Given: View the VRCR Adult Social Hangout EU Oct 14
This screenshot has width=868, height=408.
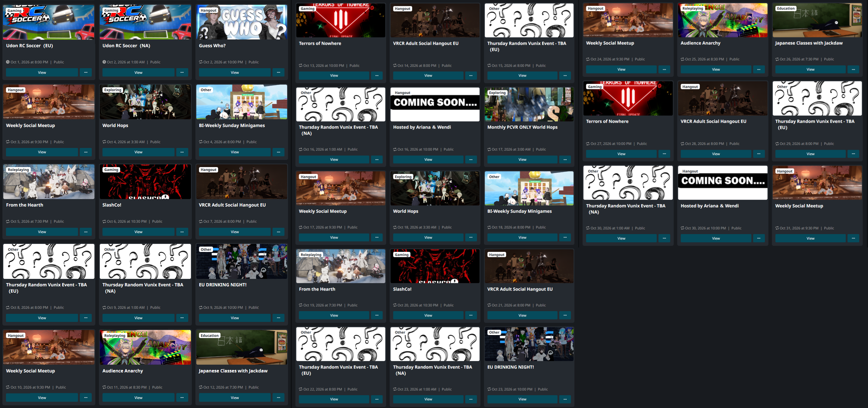Looking at the screenshot, I should click(428, 76).
